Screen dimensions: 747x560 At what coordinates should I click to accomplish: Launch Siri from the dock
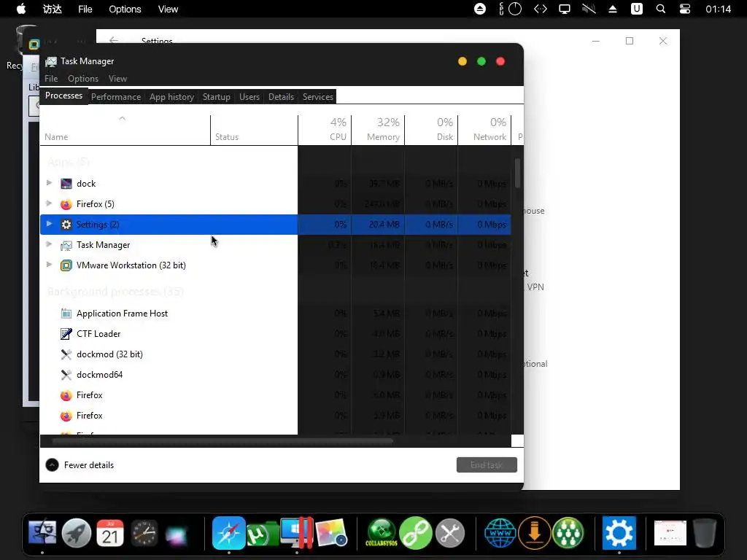(177, 534)
